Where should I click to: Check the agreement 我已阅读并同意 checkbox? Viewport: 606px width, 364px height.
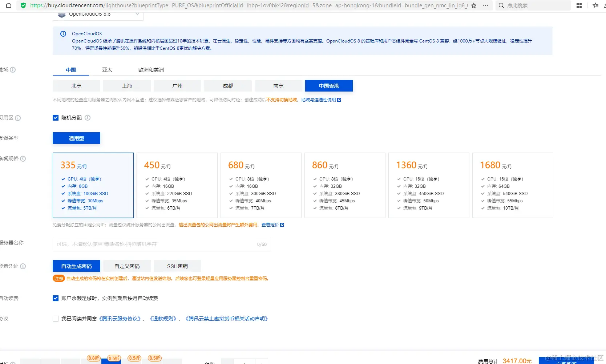tap(56, 319)
